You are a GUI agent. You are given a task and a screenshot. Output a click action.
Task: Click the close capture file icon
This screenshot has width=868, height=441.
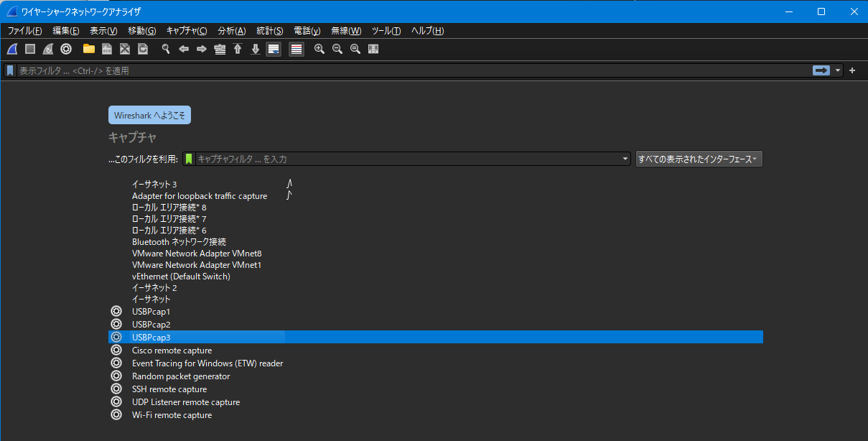(x=125, y=49)
